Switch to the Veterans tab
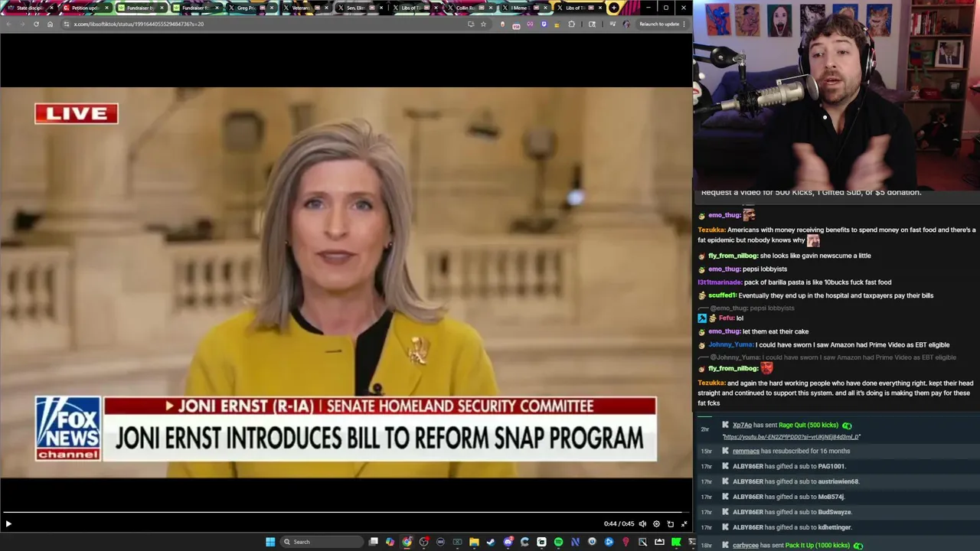The width and height of the screenshot is (980, 551). (x=305, y=8)
